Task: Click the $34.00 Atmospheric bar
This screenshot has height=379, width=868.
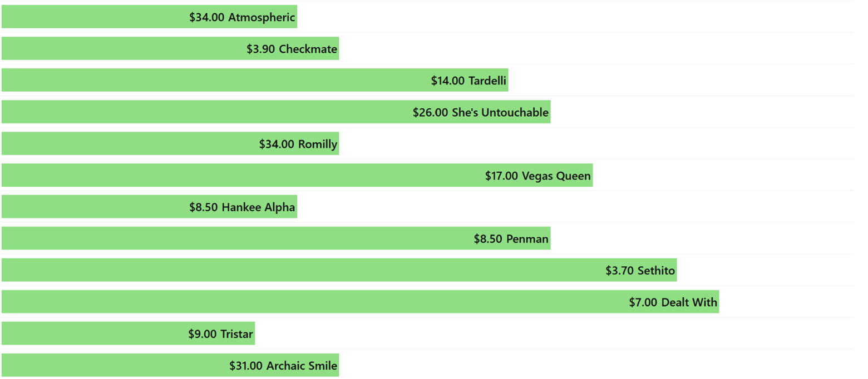Action: click(x=149, y=17)
